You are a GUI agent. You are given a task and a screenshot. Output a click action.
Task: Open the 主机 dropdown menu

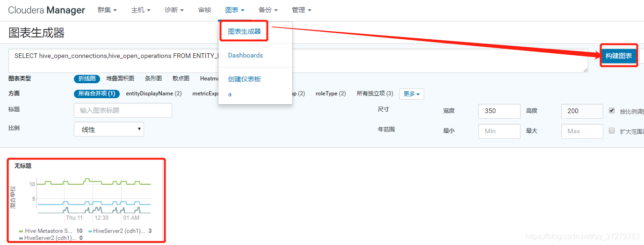141,10
